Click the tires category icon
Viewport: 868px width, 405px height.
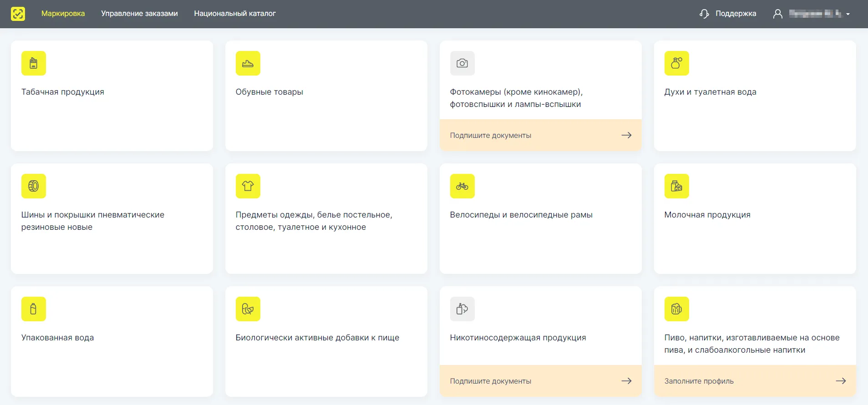tap(34, 186)
